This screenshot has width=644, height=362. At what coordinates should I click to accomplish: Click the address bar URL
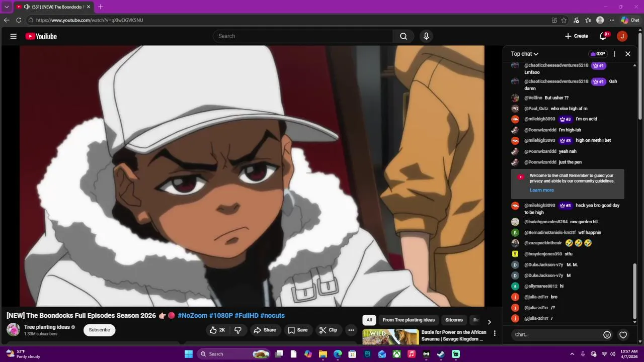(90, 20)
